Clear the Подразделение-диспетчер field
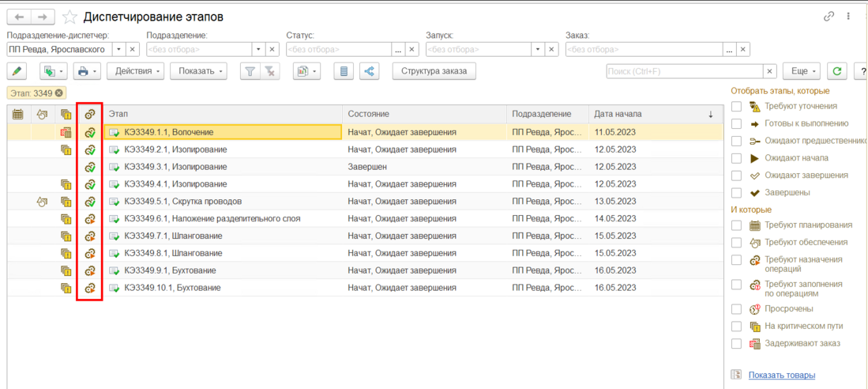The image size is (868, 389). coord(133,49)
